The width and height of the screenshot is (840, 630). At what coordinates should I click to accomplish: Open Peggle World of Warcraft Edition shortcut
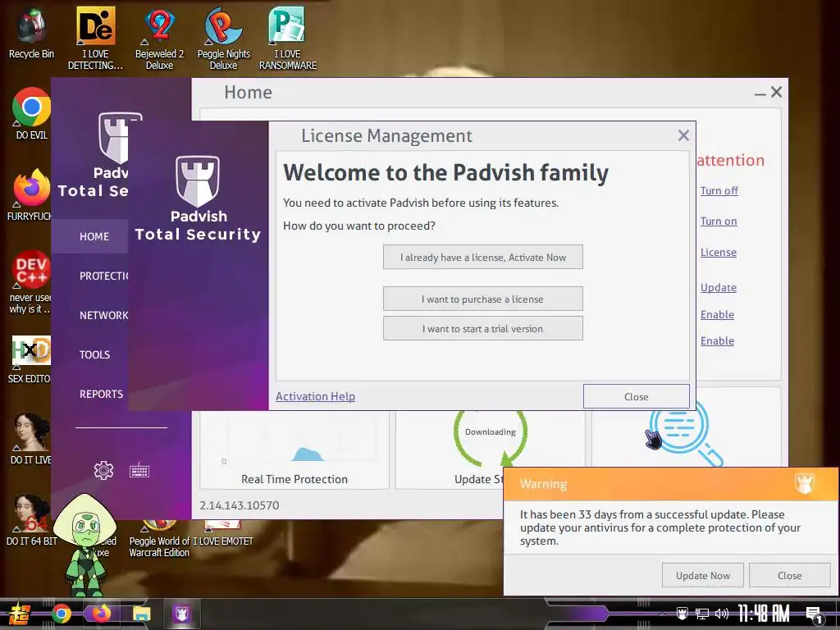[159, 538]
